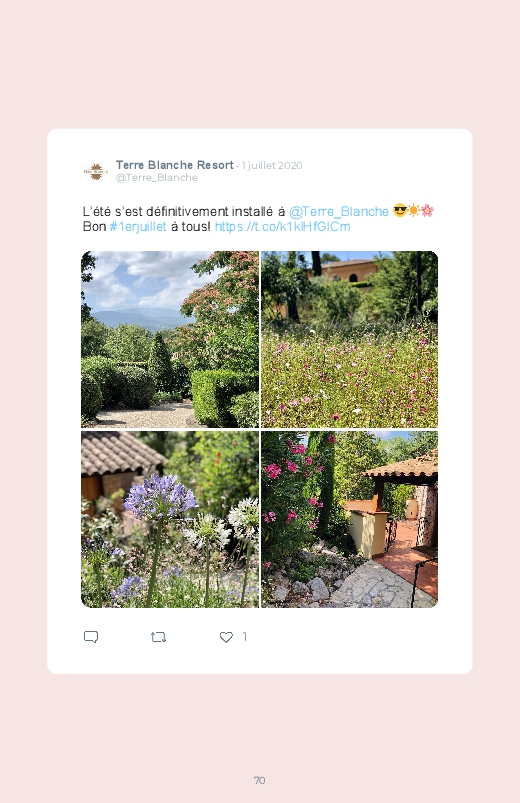520x803 pixels.
Task: Open the t.co shortened link
Action: [x=282, y=226]
